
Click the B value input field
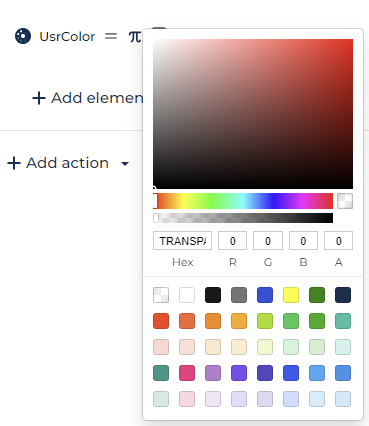click(303, 241)
